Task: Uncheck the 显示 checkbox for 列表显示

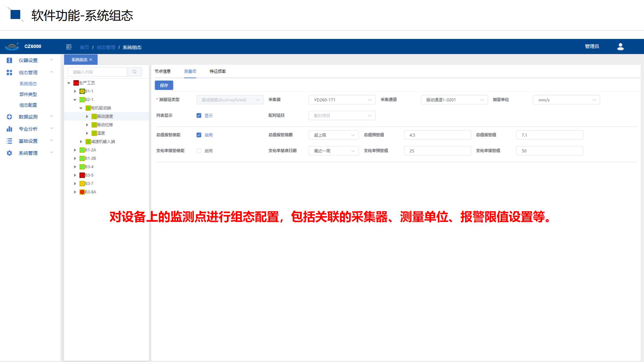Action: (199, 115)
